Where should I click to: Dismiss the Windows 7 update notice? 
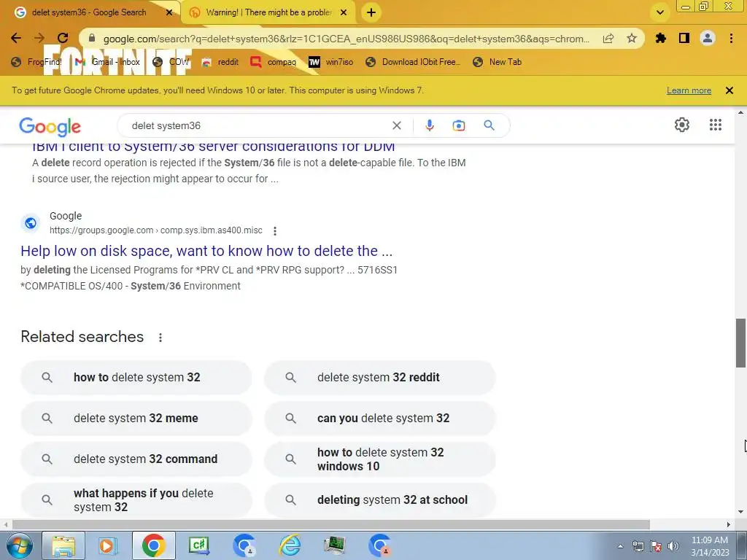(729, 90)
